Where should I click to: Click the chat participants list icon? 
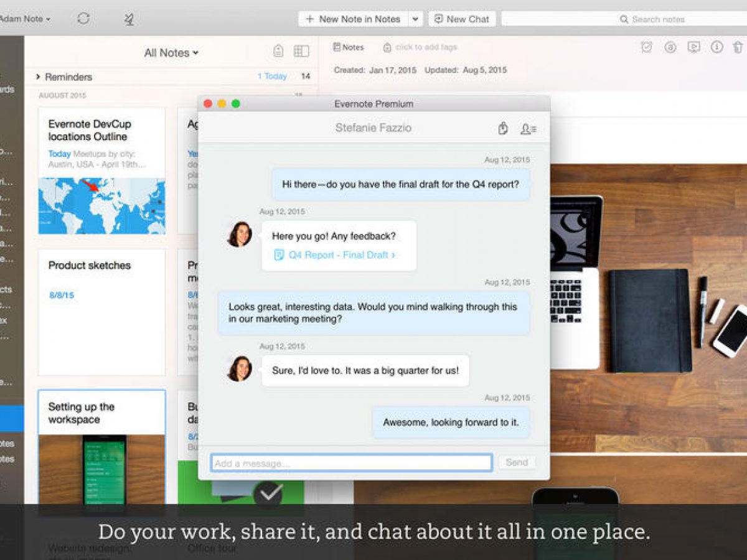point(528,129)
